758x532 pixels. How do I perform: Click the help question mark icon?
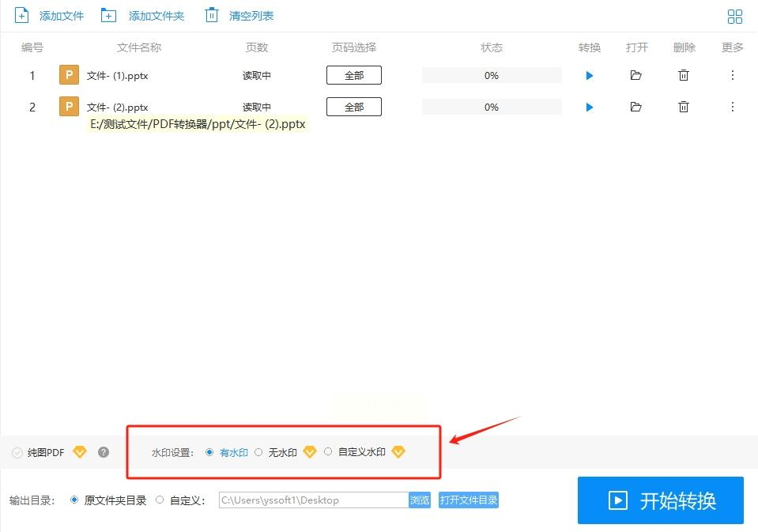pyautogui.click(x=104, y=452)
